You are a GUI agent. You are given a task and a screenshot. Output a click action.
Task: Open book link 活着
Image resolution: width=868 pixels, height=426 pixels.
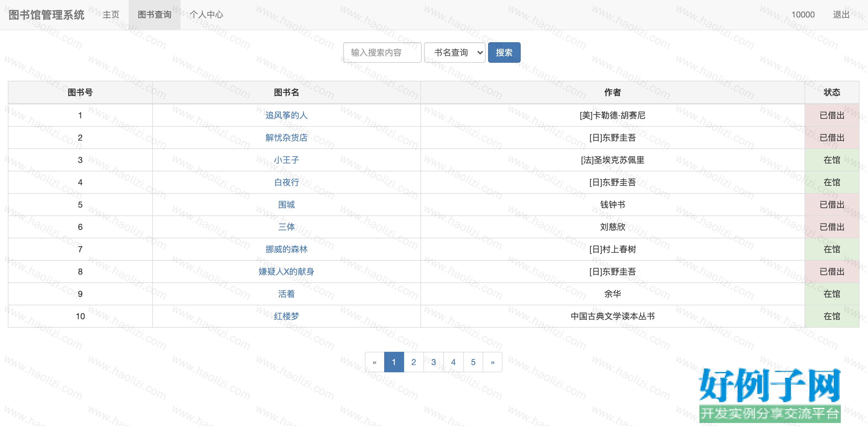pos(286,294)
